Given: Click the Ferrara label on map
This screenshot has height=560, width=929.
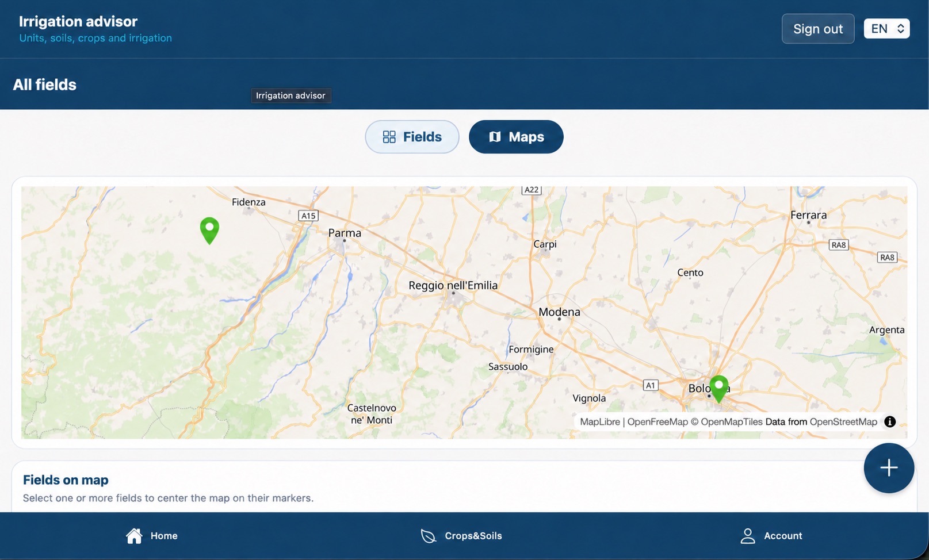Looking at the screenshot, I should click(x=808, y=215).
